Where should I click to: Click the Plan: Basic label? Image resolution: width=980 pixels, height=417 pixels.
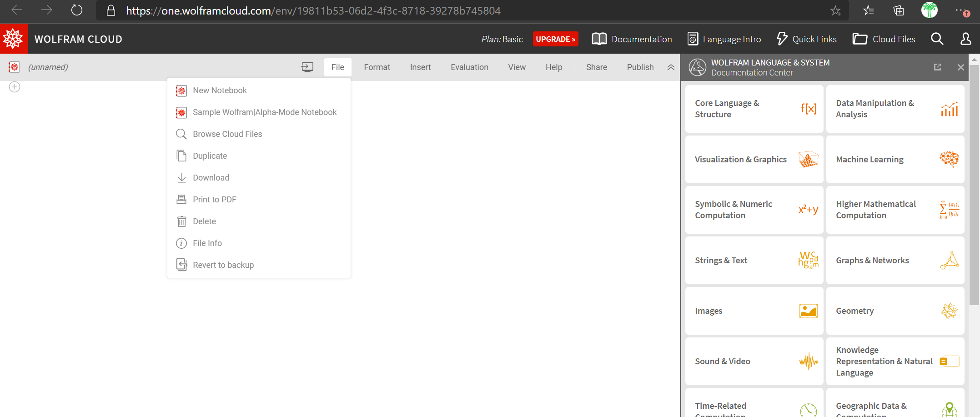pos(502,39)
